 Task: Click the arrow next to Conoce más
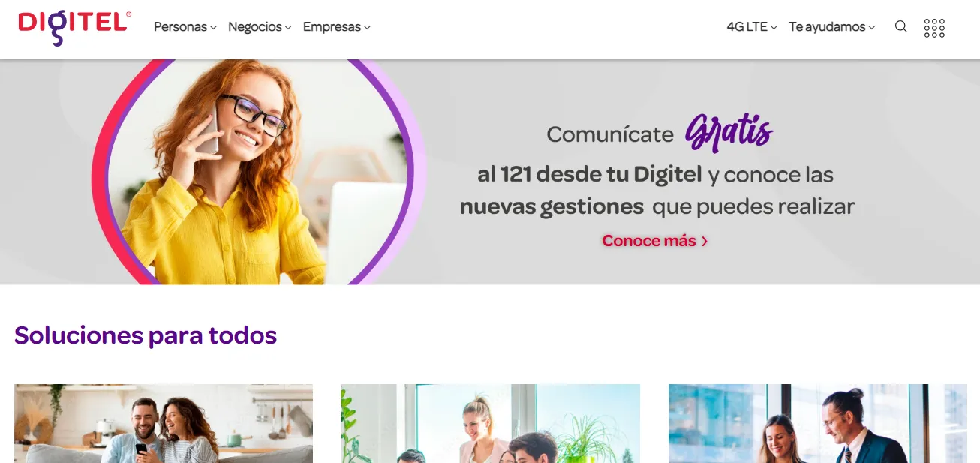click(x=705, y=242)
